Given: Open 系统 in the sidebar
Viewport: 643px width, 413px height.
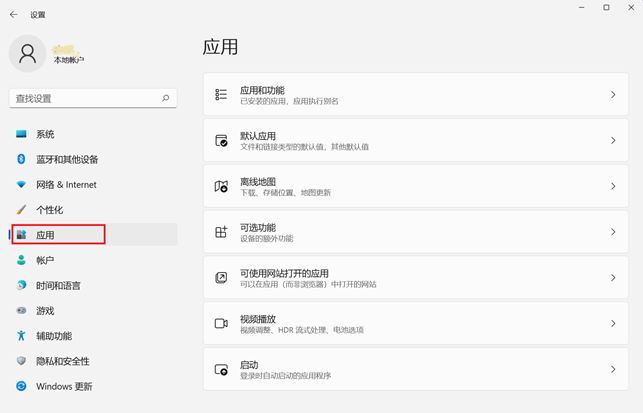Looking at the screenshot, I should 45,134.
